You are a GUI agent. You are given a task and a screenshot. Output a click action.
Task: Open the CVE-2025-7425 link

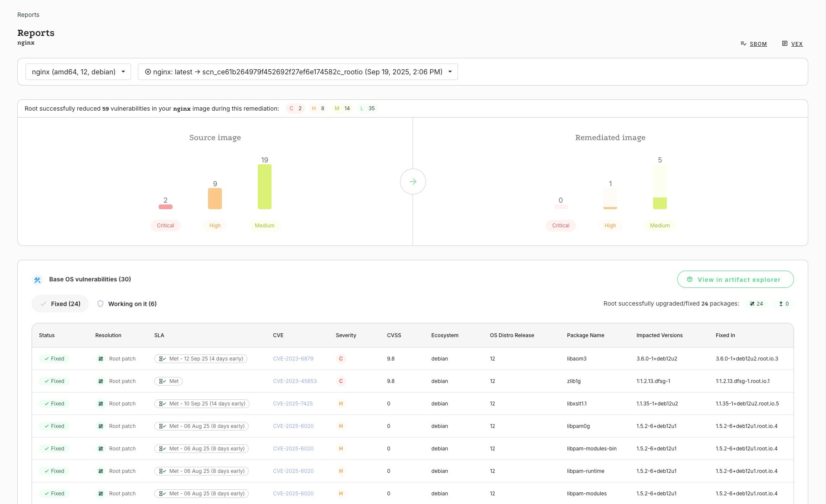click(x=293, y=404)
